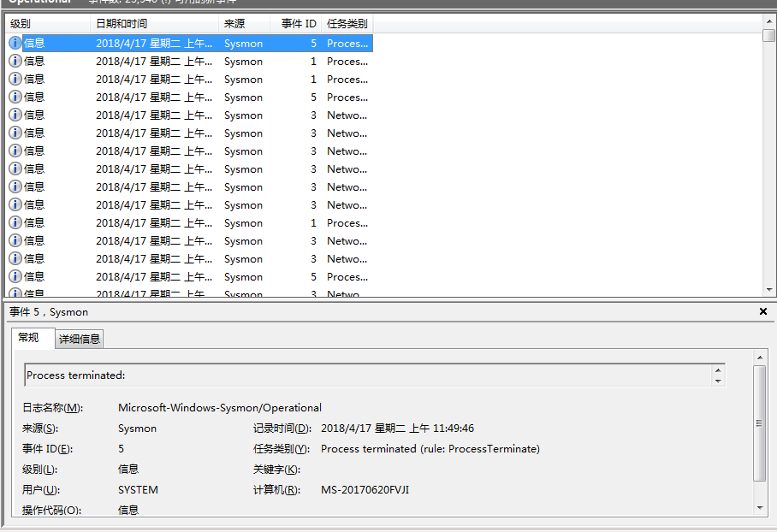Sort events by the 来源 column header
777x532 pixels.
coord(244,23)
